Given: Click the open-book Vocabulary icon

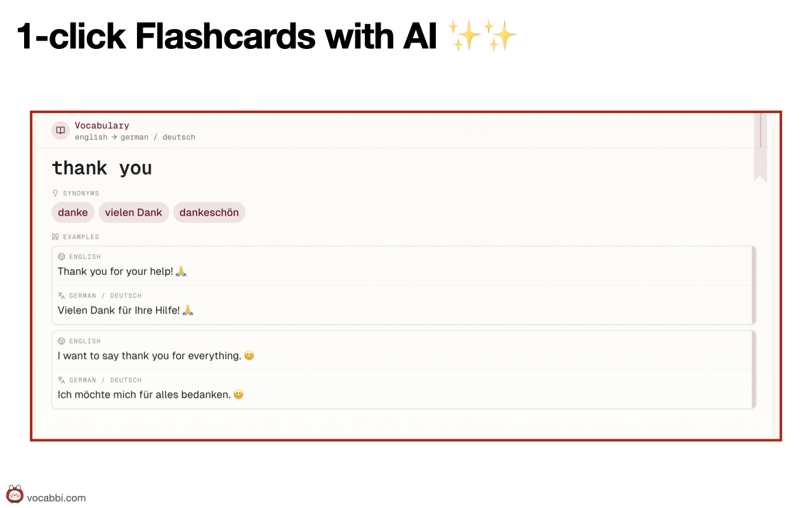Looking at the screenshot, I should pyautogui.click(x=60, y=130).
